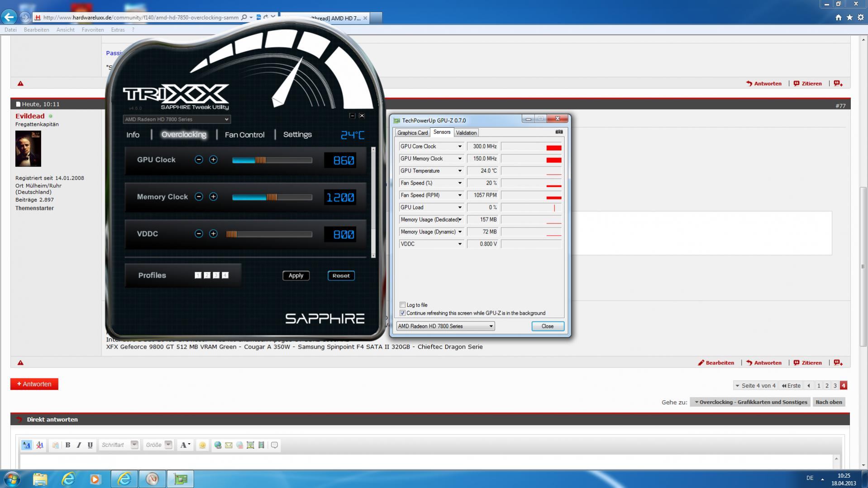Increase GPU Clock with the plus button

pos(213,160)
